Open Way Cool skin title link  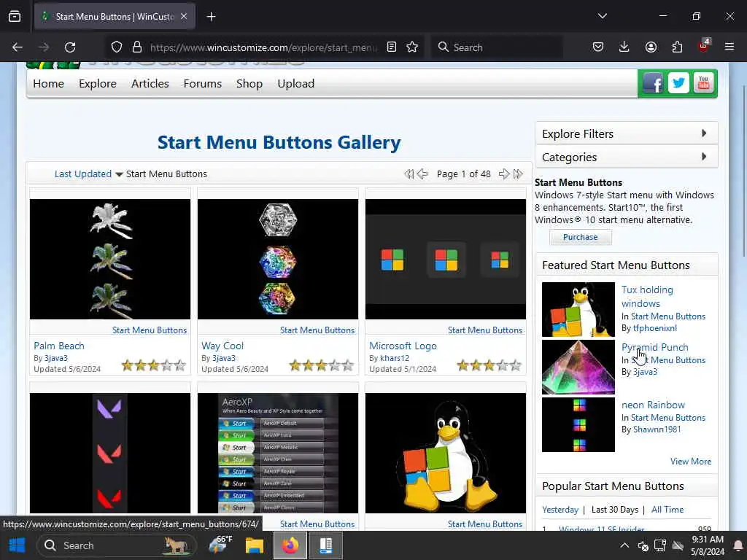pos(222,346)
